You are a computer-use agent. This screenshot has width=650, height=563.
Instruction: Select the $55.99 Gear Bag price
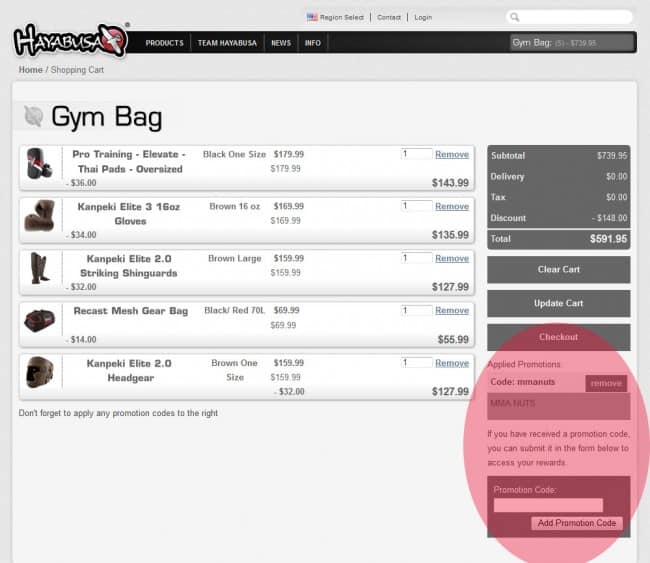click(x=453, y=340)
